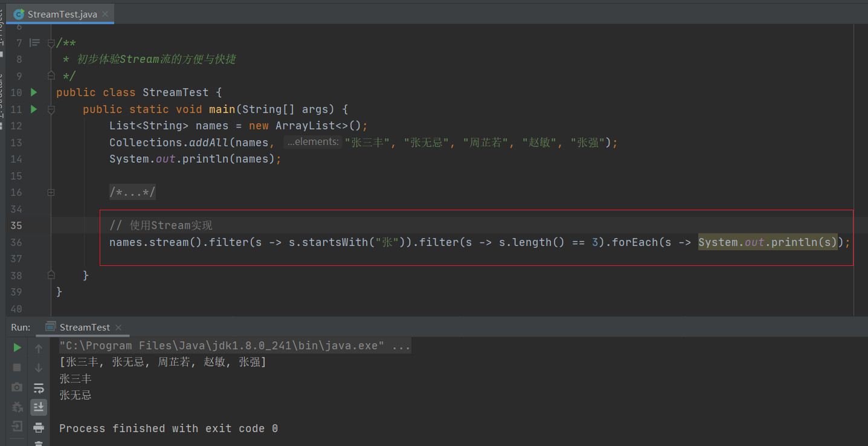This screenshot has height=446, width=868.
Task: Rerun StreamTest with green play button
Action: click(17, 347)
